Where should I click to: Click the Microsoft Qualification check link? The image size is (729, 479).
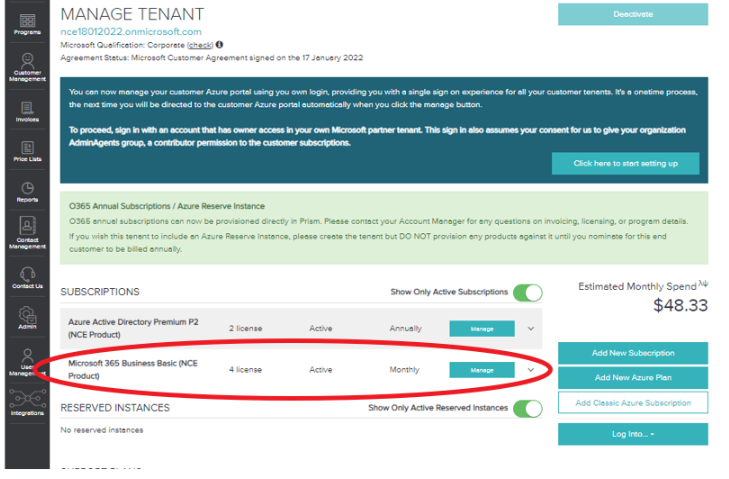[200, 45]
